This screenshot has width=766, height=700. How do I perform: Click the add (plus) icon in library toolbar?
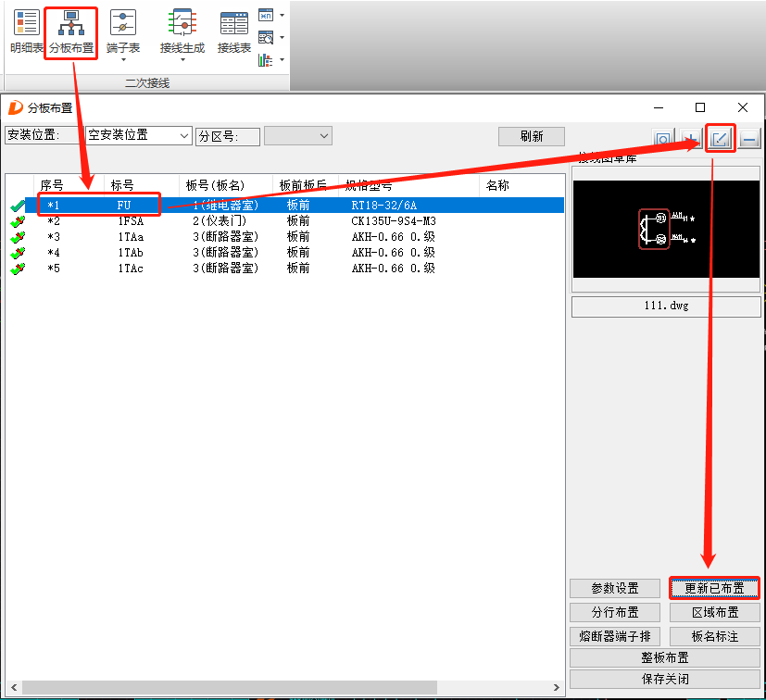(691, 139)
